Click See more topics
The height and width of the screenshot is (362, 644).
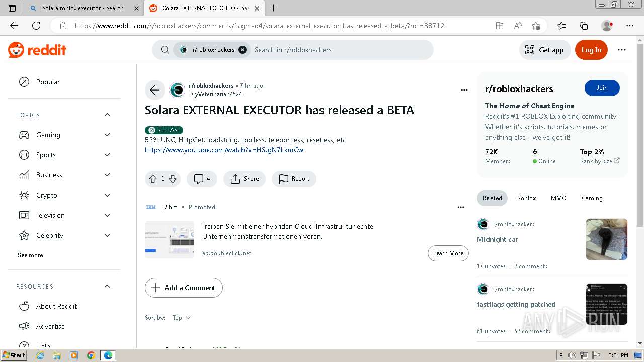pyautogui.click(x=30, y=255)
